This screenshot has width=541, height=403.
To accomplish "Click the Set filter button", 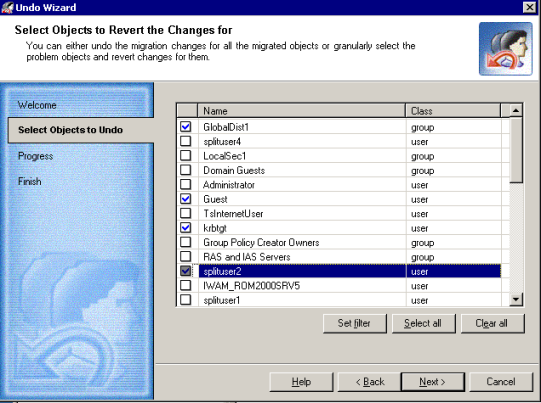I will (355, 323).
